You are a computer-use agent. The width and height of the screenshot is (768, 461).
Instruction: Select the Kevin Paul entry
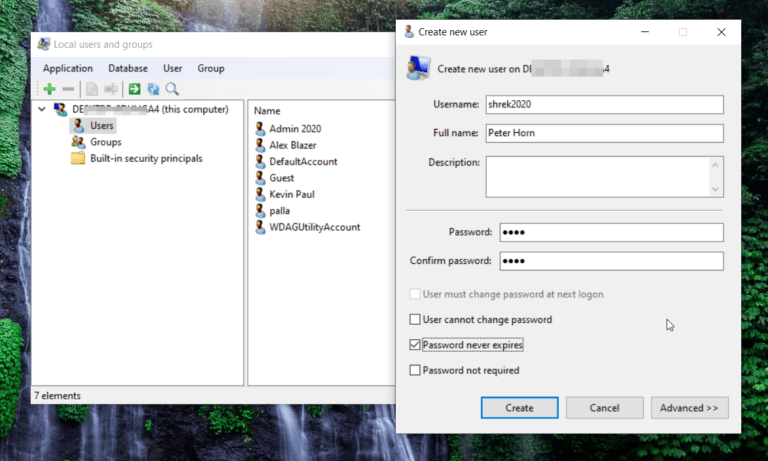pos(292,194)
